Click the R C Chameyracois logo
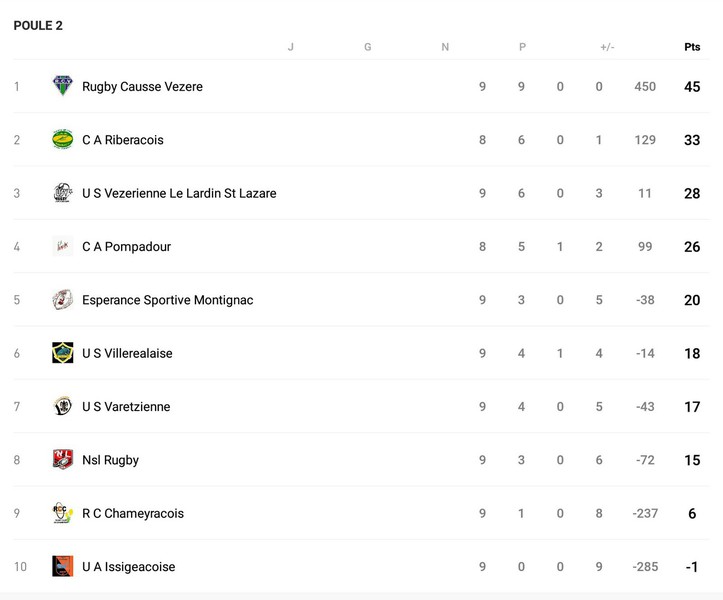The width and height of the screenshot is (723, 600). coord(63,513)
